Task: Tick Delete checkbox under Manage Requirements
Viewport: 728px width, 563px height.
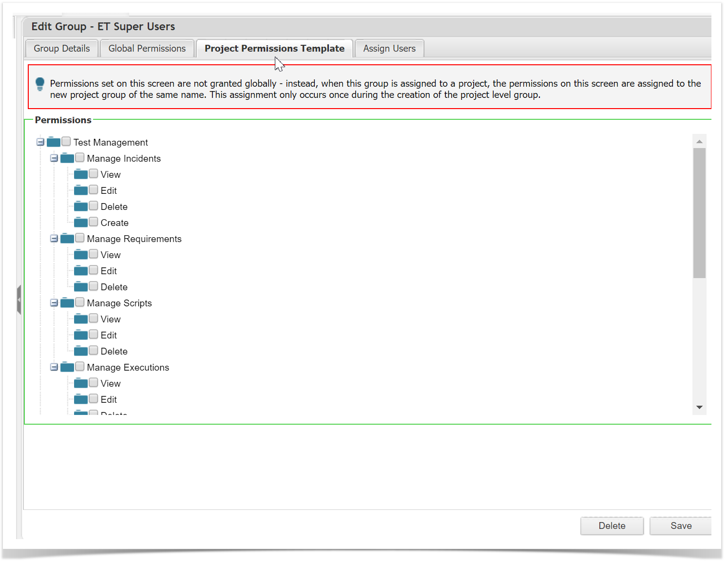Action: pos(94,286)
